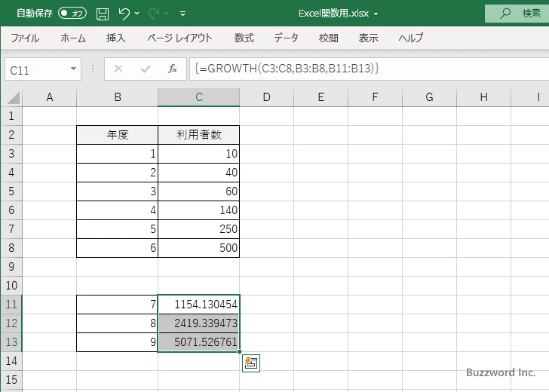Click cell containing 40
Image resolution: width=549 pixels, height=392 pixels.
(x=199, y=173)
